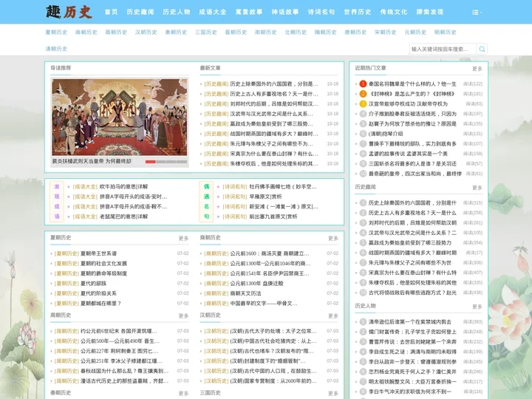This screenshot has height=399, width=532.
Task: Open sidebar article 清帝逊位后谁第一个在紫禁城内剪去
Action: (410, 321)
